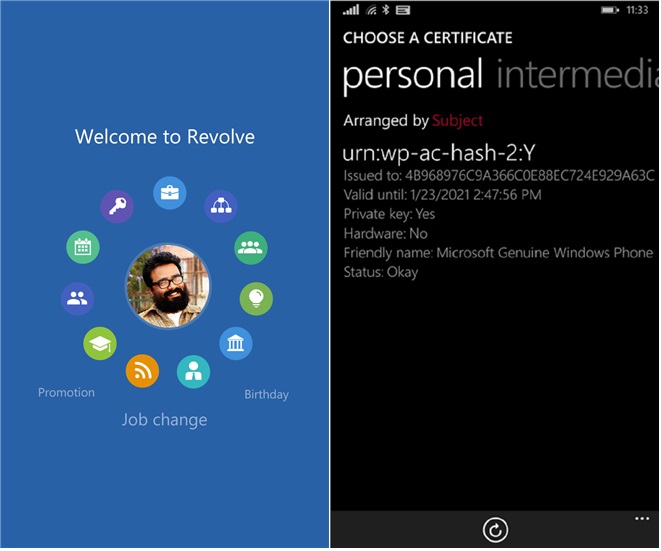Tap the Friendly name Microsoft Genuine line
Image resolution: width=661 pixels, height=551 pixels.
tap(498, 253)
